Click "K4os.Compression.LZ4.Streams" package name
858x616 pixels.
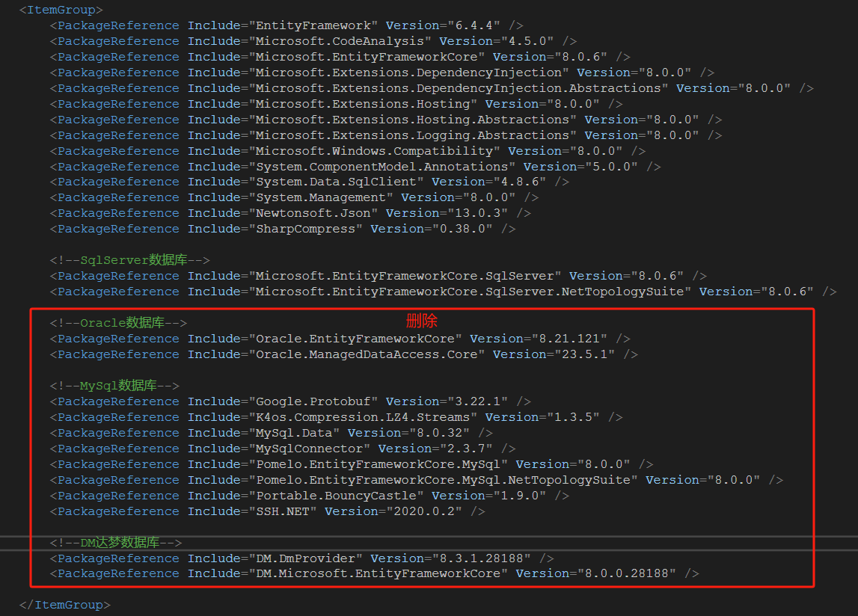coord(363,417)
